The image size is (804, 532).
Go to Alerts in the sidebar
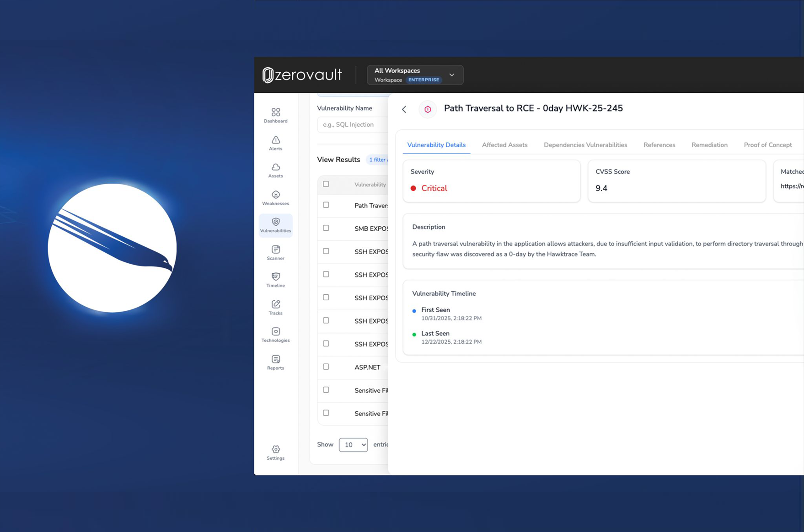[275, 143]
